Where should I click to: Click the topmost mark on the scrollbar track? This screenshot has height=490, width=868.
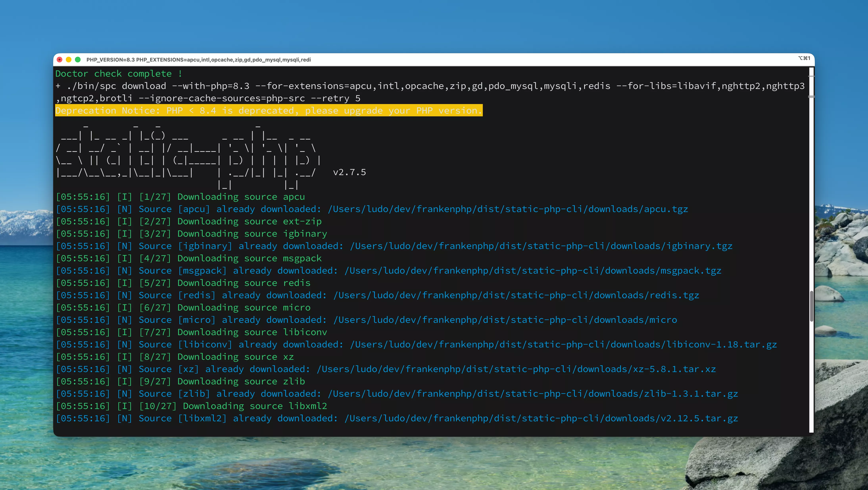pos(811,77)
